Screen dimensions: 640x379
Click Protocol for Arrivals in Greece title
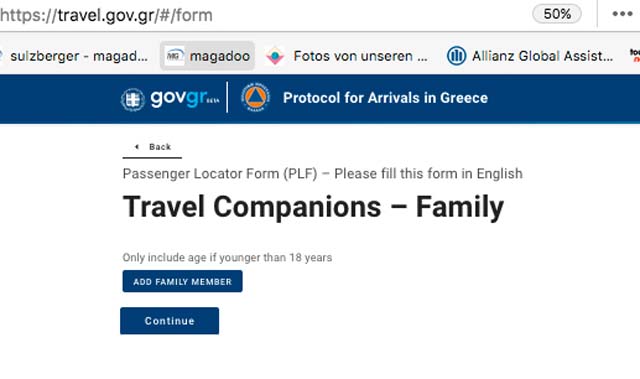click(385, 98)
